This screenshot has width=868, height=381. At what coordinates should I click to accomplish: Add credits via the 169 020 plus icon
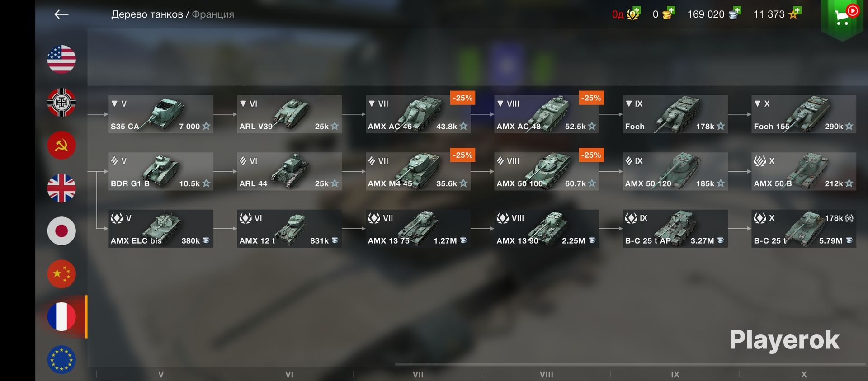click(735, 13)
